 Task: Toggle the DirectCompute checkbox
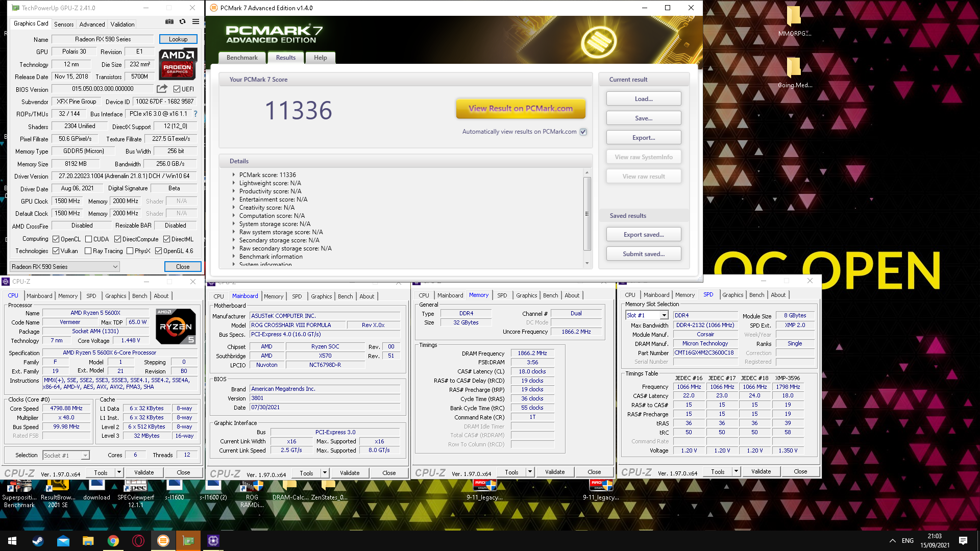coord(118,239)
